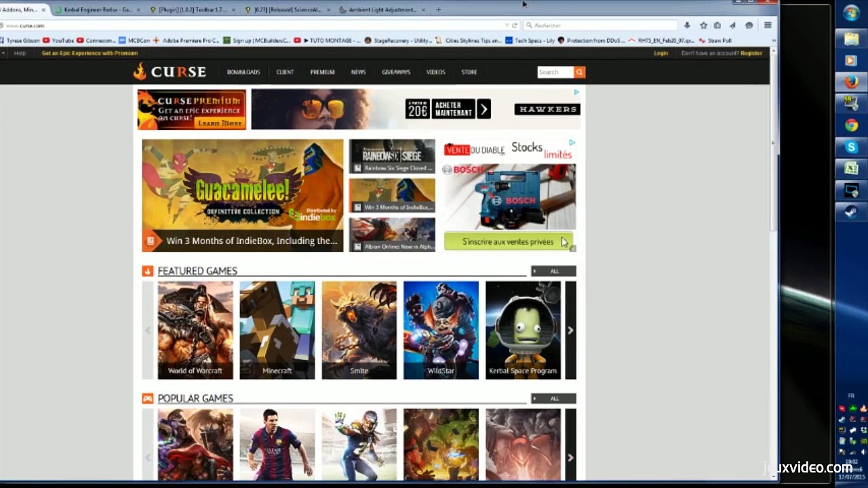Open the Firefox downloads arrow icon

[687, 25]
